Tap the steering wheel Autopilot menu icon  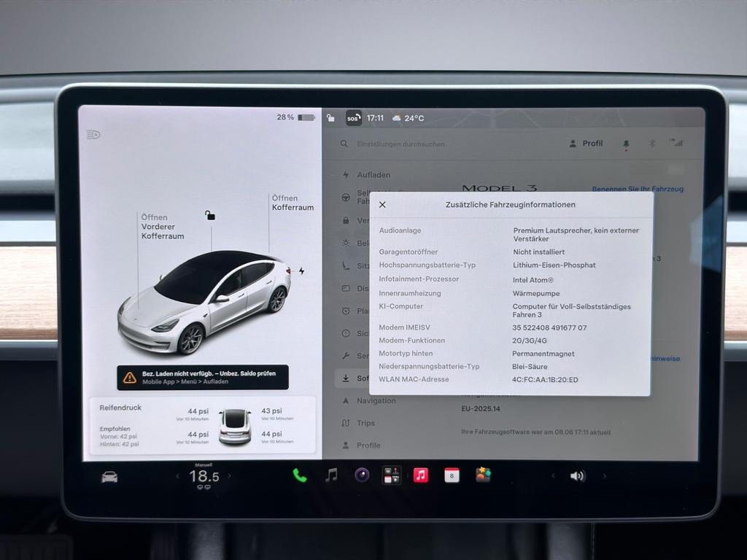click(x=346, y=197)
